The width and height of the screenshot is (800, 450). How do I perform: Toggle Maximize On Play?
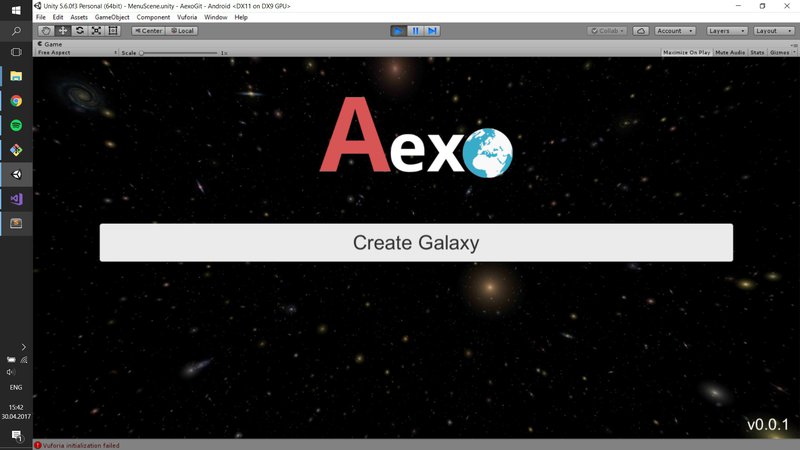(687, 52)
